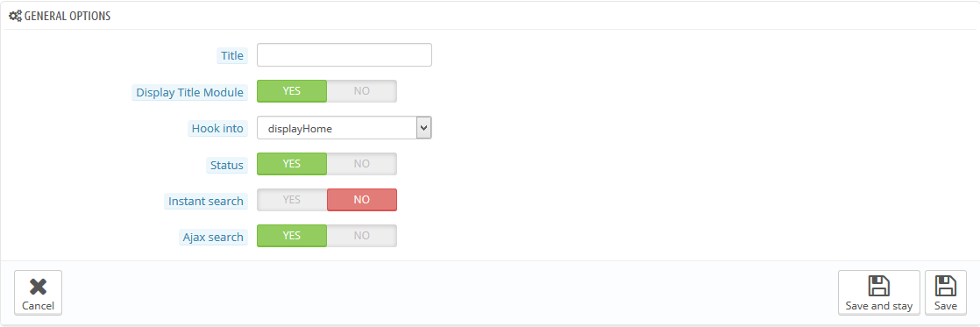Click the gears icon beside General Options
The image size is (980, 327).
click(x=15, y=17)
